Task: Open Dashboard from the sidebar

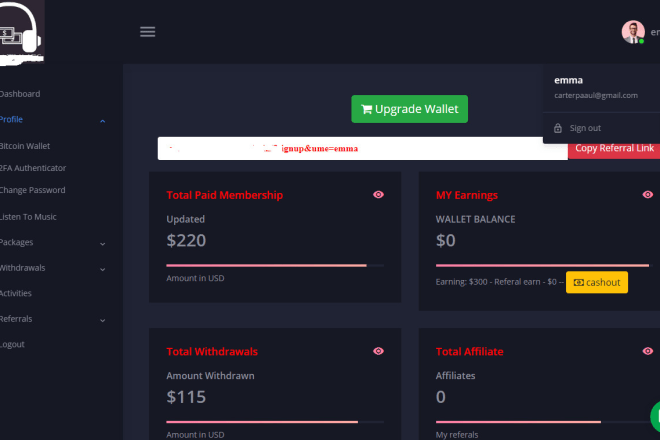Action: 20,94
